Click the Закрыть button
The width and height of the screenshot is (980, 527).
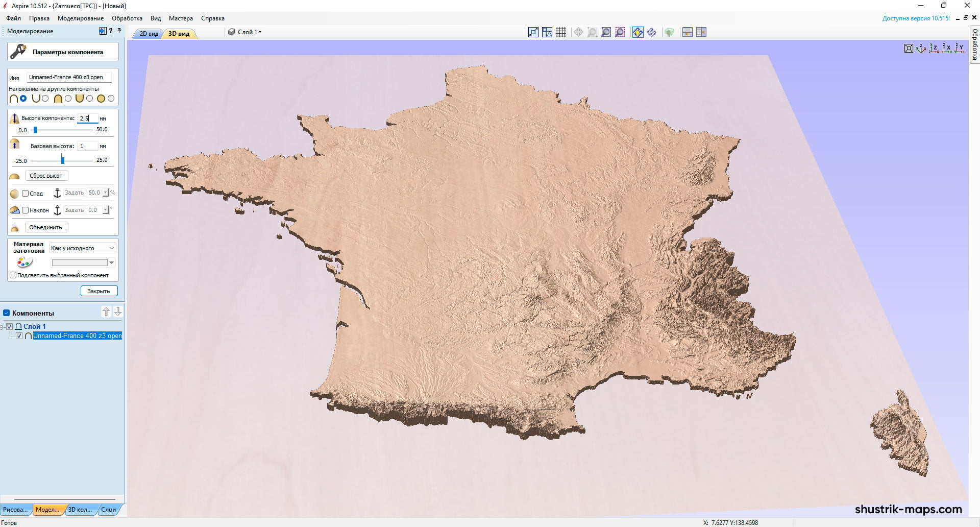click(x=99, y=291)
